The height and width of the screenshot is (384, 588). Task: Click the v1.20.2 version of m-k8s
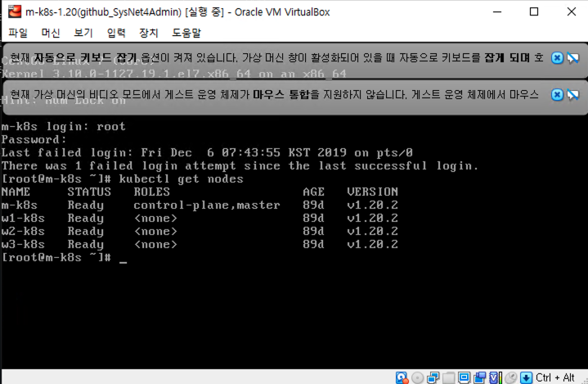[372, 206]
